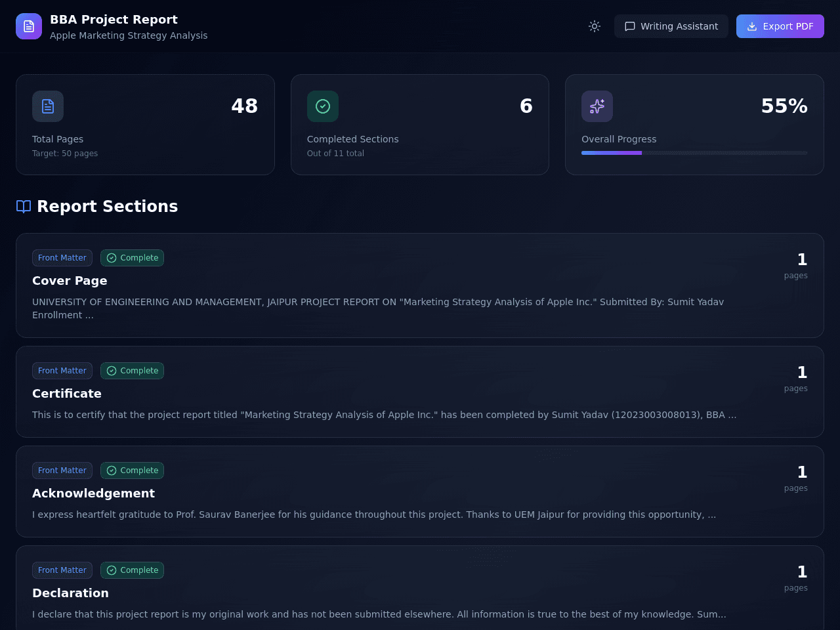The width and height of the screenshot is (840, 630).
Task: Click the Complete badge on Certificate
Action: click(x=132, y=371)
